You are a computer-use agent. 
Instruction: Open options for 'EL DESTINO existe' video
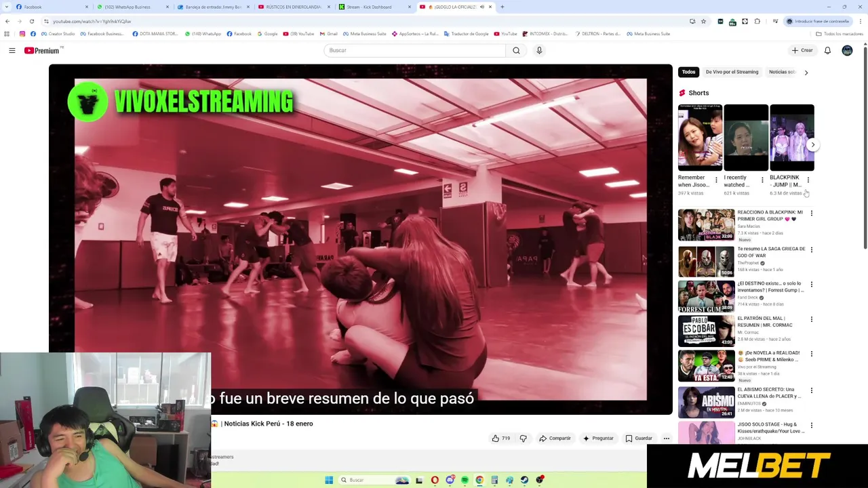pos(811,285)
